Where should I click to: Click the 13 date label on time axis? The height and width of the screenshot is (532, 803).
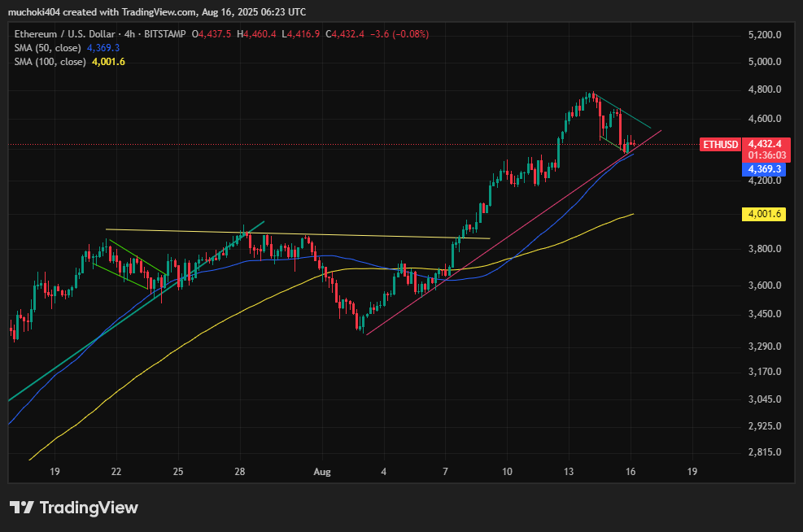coord(569,472)
